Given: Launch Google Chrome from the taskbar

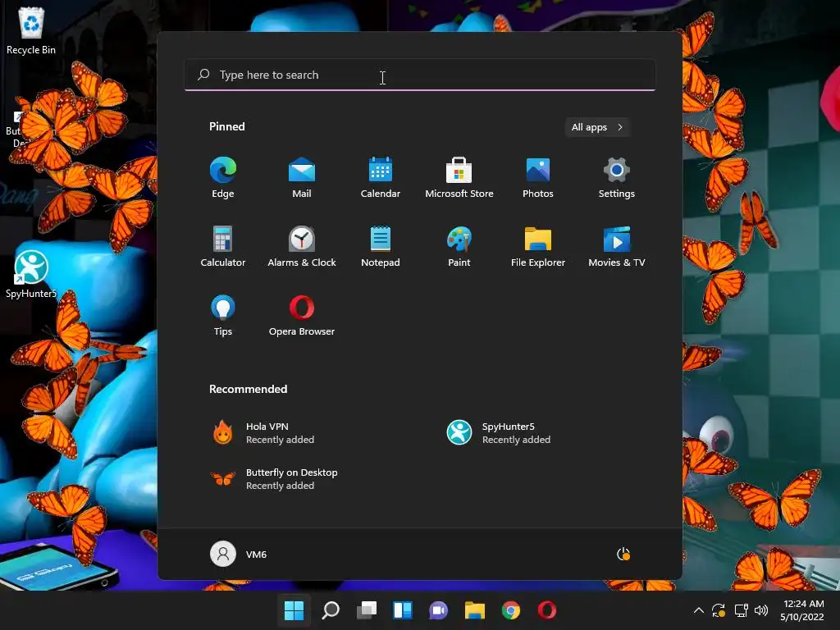Looking at the screenshot, I should 510,610.
